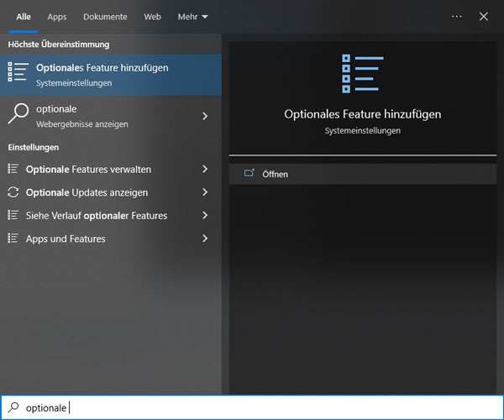The image size is (504, 420).
Task: Click the refresh icon beside Optionale Updates anzeigen
Action: [13, 192]
